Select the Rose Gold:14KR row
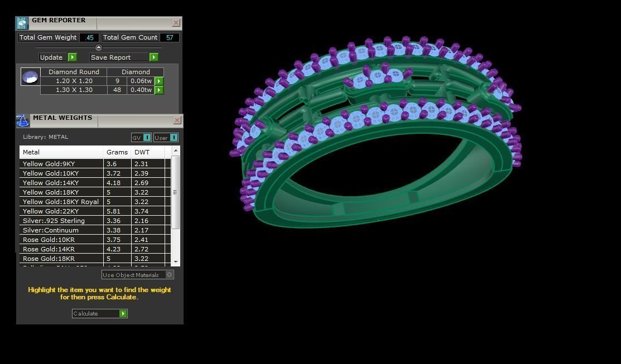The width and height of the screenshot is (621, 364). (95, 249)
